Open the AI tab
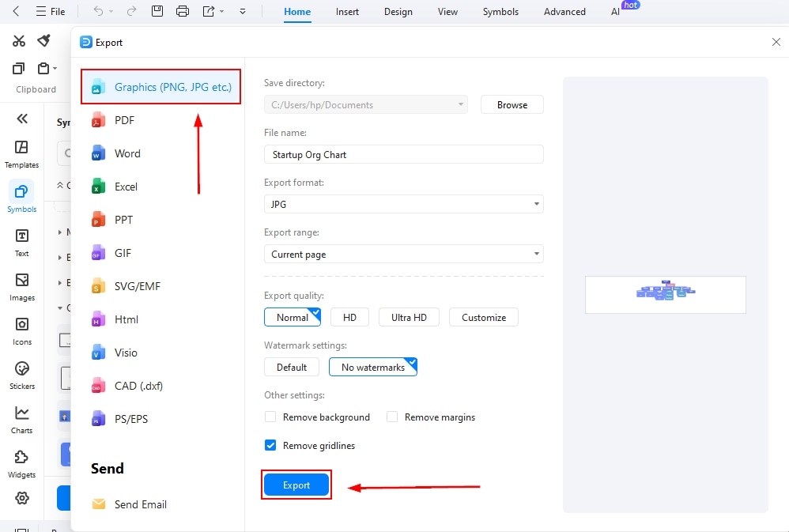Screen dimensions: 789x532 click(615, 12)
